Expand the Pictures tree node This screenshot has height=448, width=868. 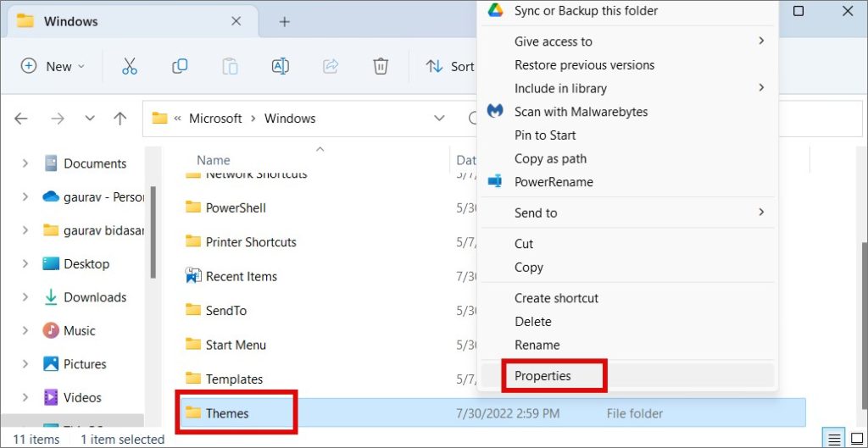click(x=25, y=364)
